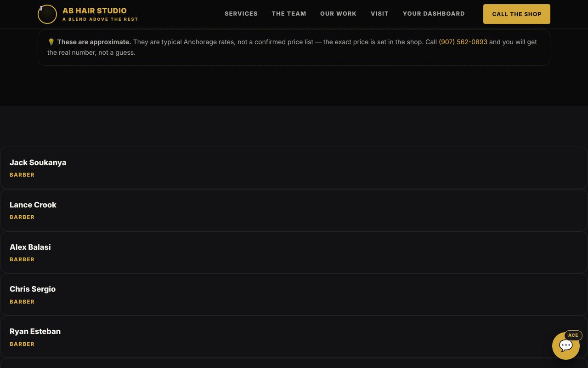Select the Visit nav link
This screenshot has width=588, height=368.
tap(379, 14)
